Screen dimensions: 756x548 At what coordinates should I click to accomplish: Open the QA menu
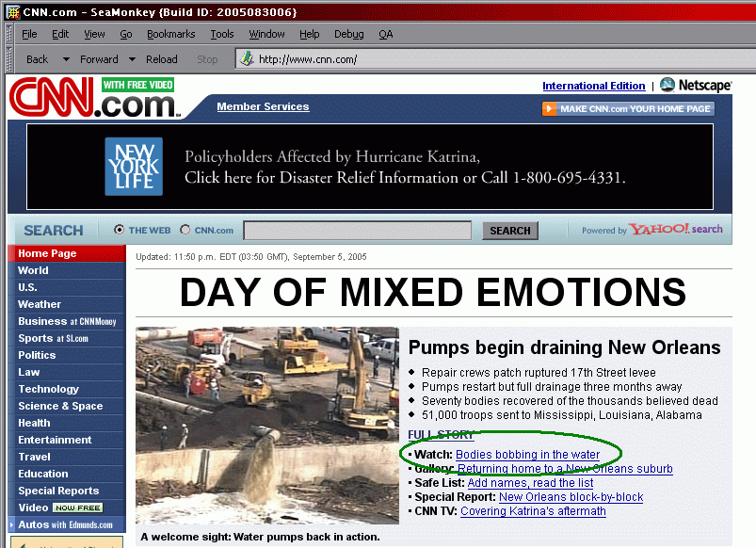[386, 34]
